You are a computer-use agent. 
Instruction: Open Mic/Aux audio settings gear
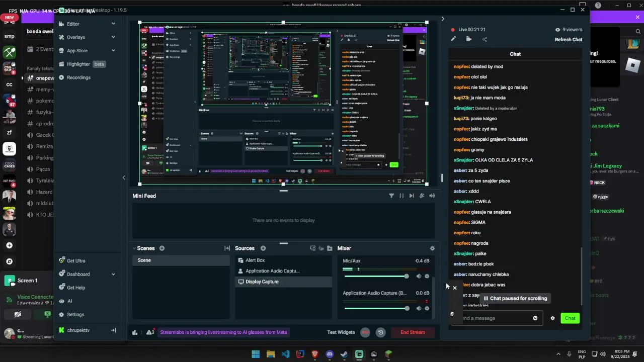pos(427,276)
